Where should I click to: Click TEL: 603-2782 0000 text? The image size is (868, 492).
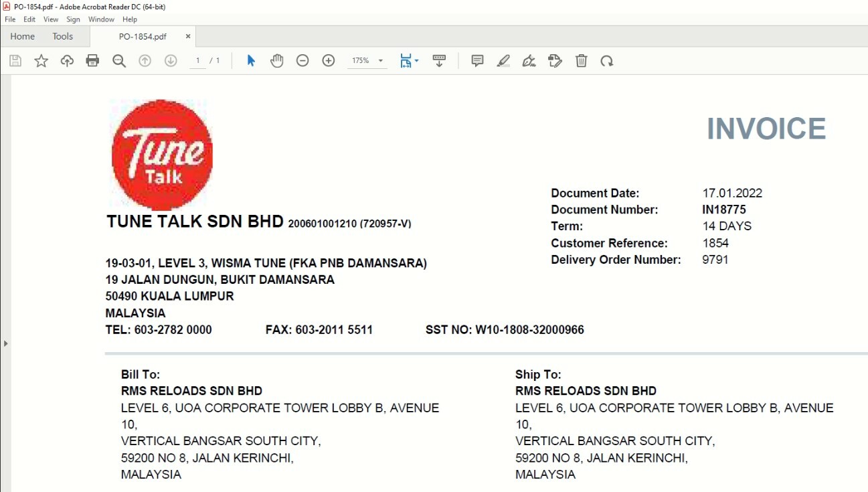[159, 329]
